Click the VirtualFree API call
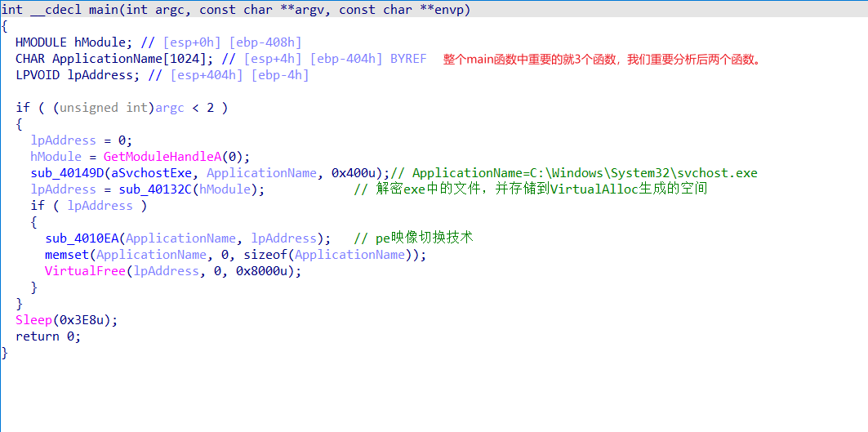The width and height of the screenshot is (868, 432). [85, 271]
